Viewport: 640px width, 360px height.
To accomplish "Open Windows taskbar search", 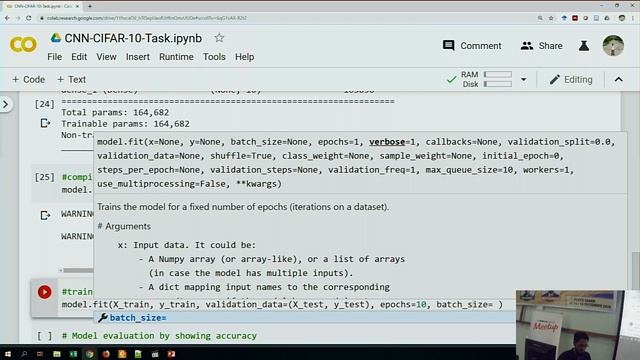I will 24,354.
